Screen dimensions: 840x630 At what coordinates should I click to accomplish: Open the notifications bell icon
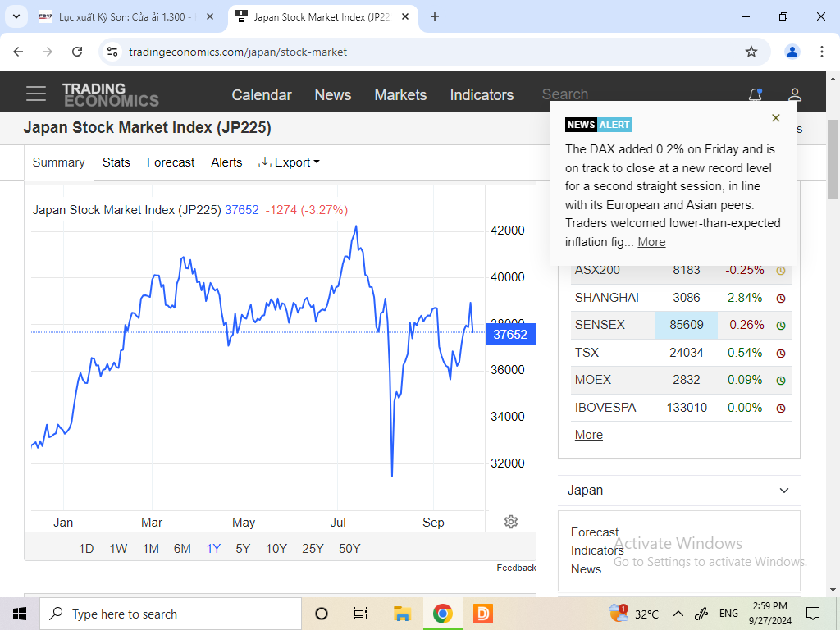[756, 95]
